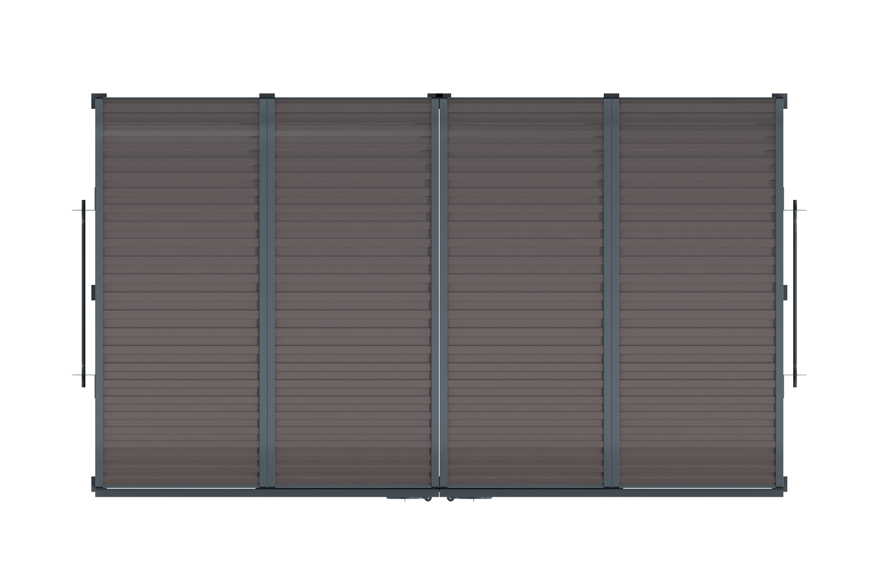This screenshot has width=882, height=588.
Task: Click the right vertical handle bar
Action: (795, 293)
